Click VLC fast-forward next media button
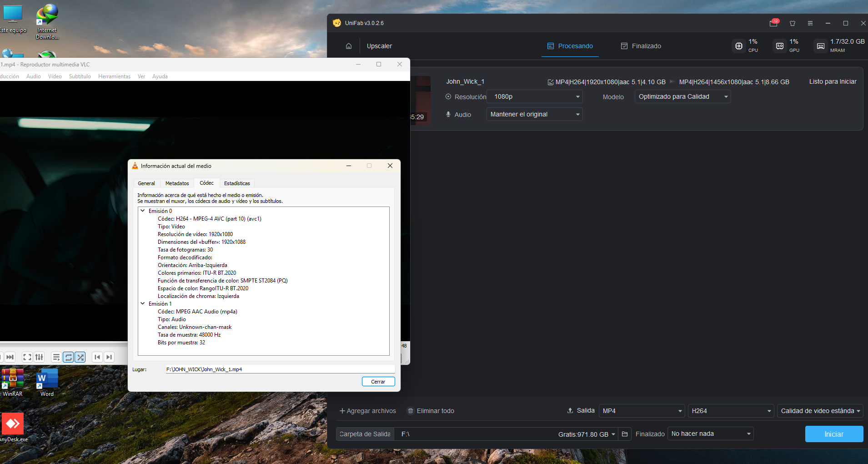The width and height of the screenshot is (868, 464). [x=10, y=357]
